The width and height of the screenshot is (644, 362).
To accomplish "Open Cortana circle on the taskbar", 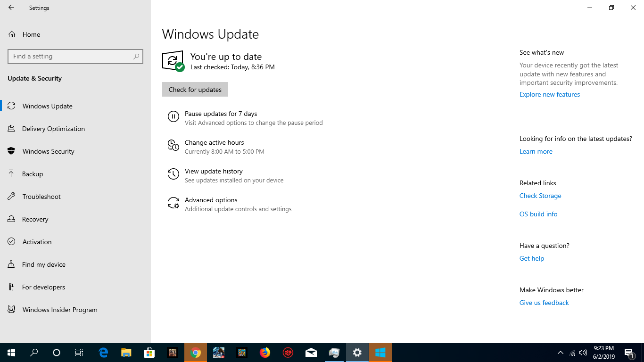I will click(x=57, y=353).
